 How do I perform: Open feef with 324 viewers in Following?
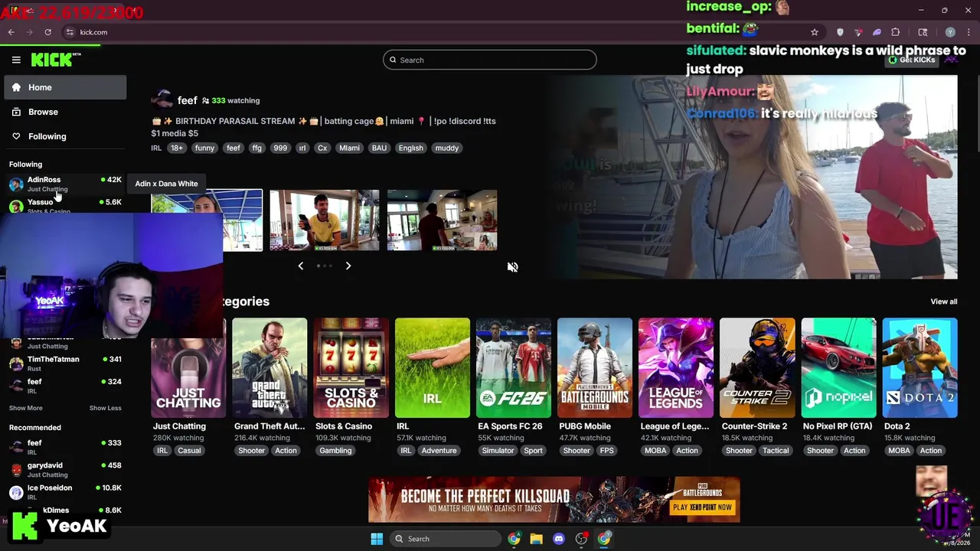click(65, 385)
